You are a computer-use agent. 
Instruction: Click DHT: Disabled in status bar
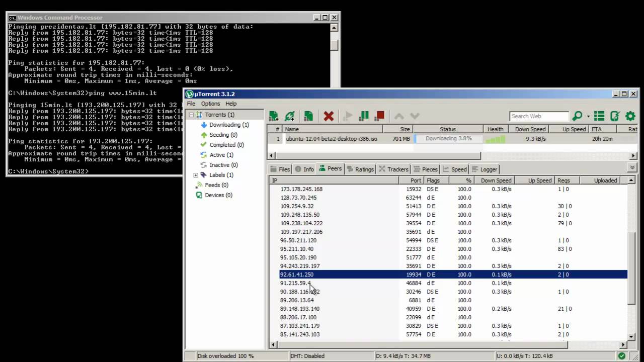click(x=307, y=356)
